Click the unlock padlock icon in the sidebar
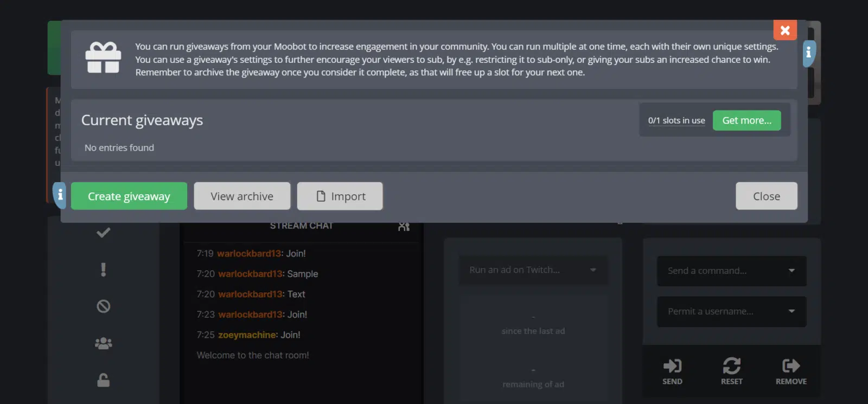 pyautogui.click(x=103, y=380)
